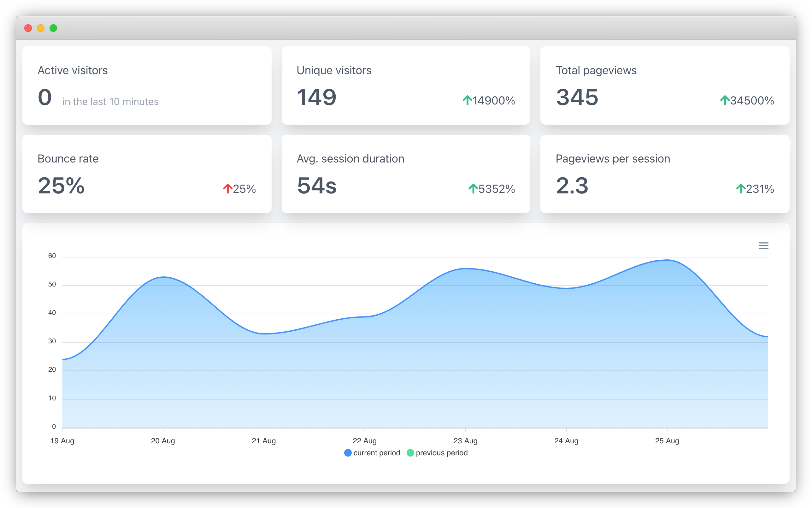The height and width of the screenshot is (508, 812).
Task: Click the 20 Aug axis label
Action: [x=163, y=440]
